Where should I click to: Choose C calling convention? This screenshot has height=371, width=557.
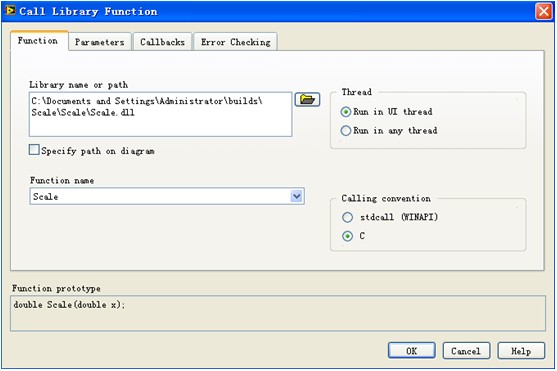point(347,236)
